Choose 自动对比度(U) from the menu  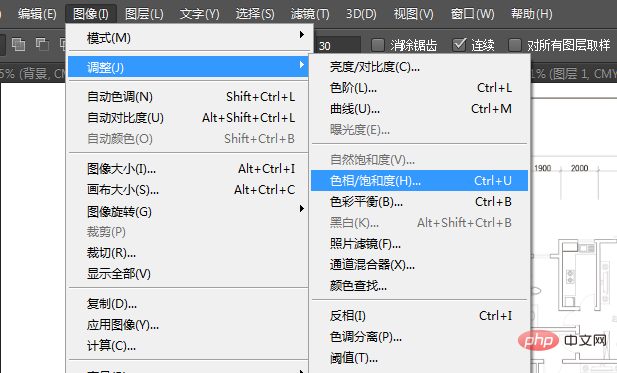[x=188, y=117]
